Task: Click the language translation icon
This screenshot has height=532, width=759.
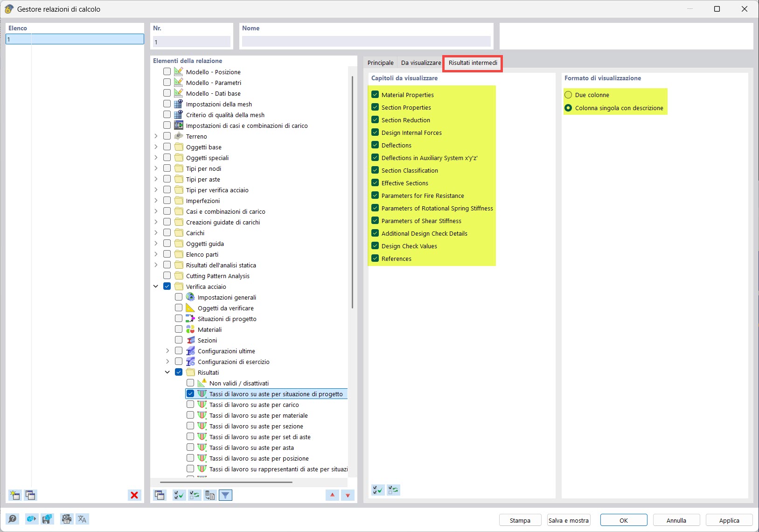Action: (x=83, y=518)
